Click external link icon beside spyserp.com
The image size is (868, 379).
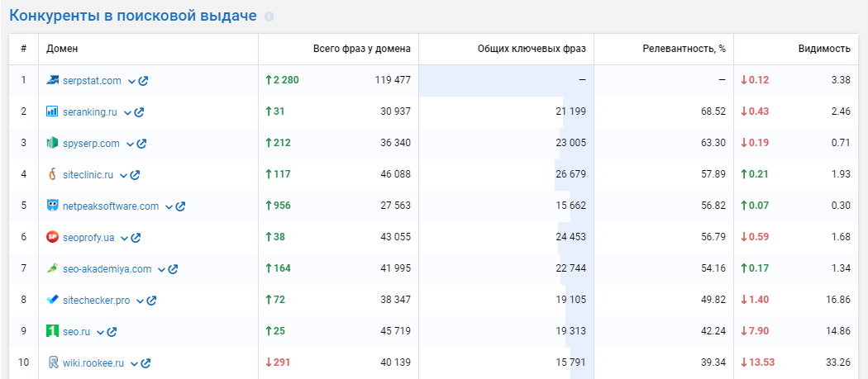(x=141, y=144)
